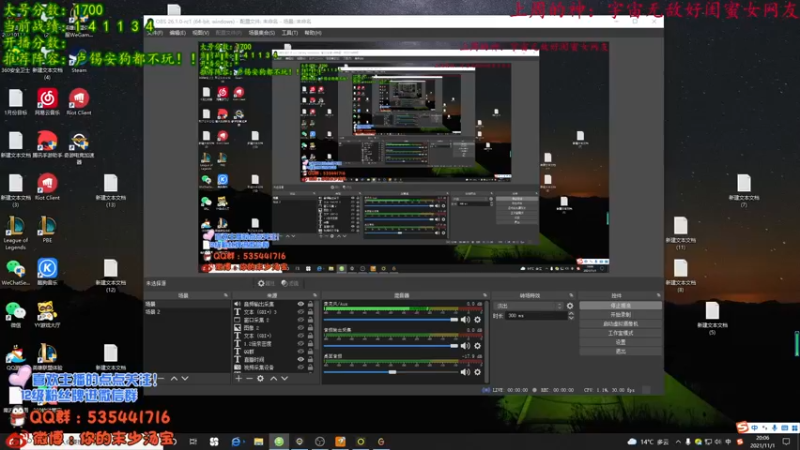Remove selected source with minus icon
Image resolution: width=800 pixels, height=450 pixels.
(249, 379)
